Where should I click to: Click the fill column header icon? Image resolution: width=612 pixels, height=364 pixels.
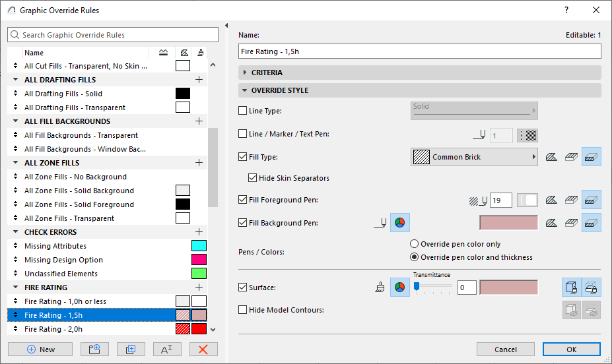(184, 53)
